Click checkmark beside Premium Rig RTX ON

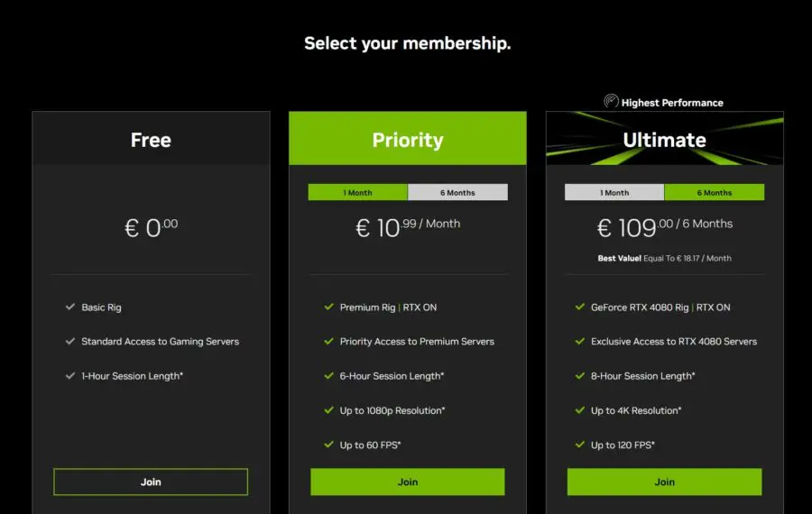(x=328, y=307)
